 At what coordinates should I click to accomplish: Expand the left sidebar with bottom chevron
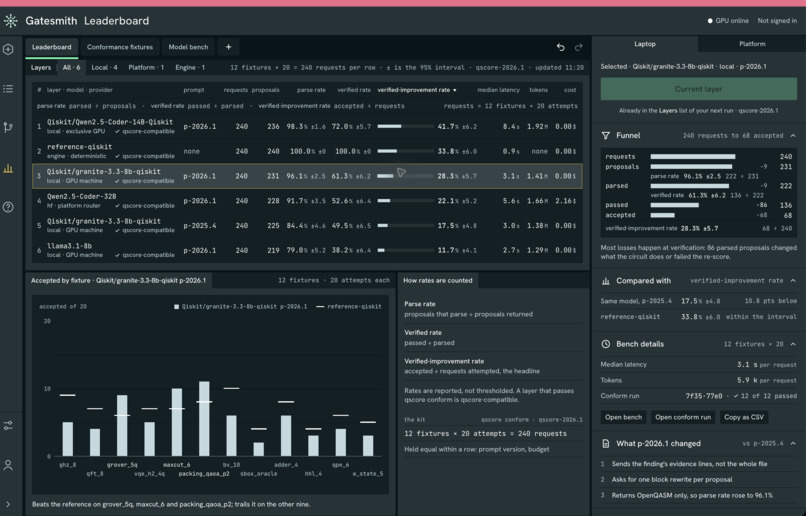(8, 504)
